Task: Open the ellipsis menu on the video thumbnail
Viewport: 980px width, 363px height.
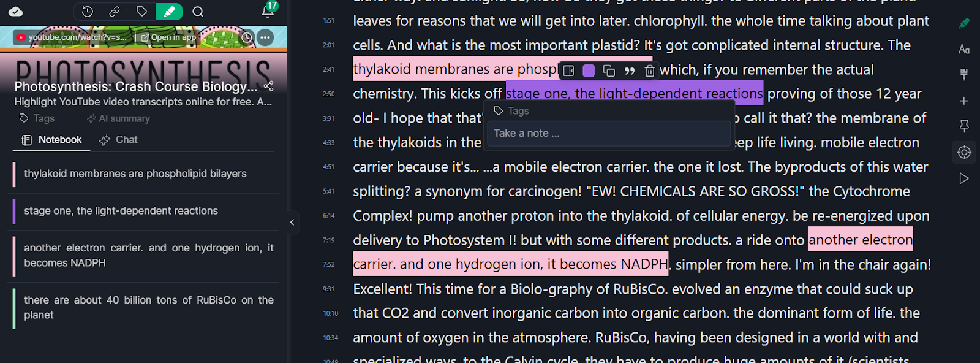Action: click(x=265, y=37)
